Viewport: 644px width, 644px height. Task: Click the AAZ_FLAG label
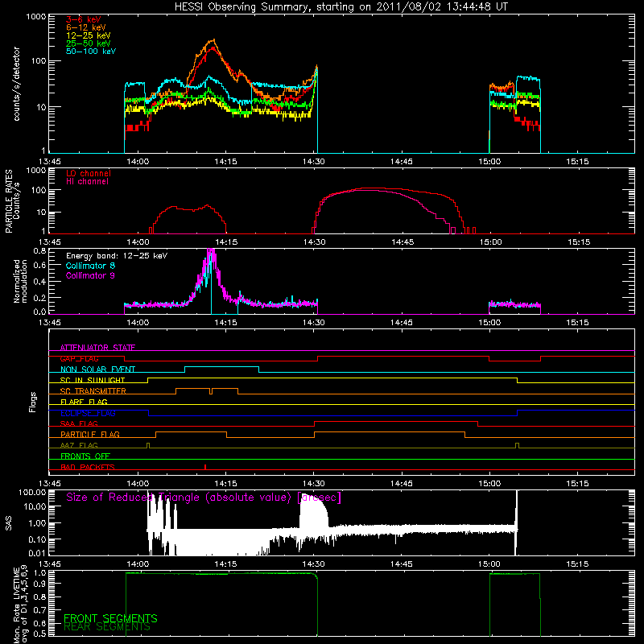(x=79, y=445)
